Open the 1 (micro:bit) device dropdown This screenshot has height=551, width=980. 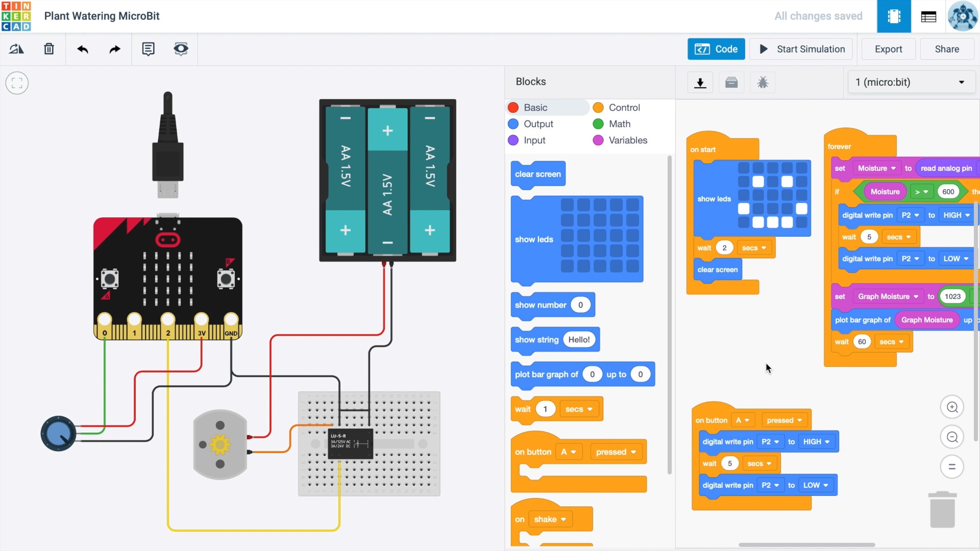tap(911, 82)
